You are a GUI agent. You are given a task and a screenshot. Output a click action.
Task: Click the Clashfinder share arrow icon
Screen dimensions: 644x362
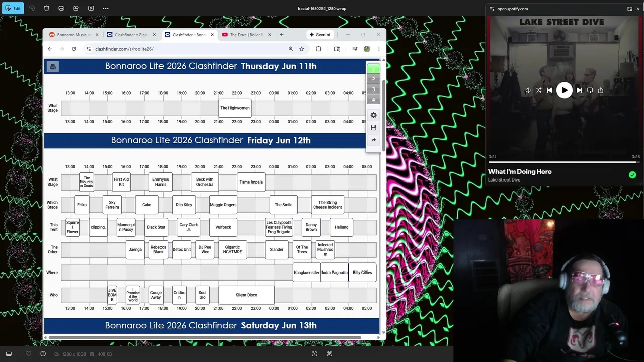point(373,140)
